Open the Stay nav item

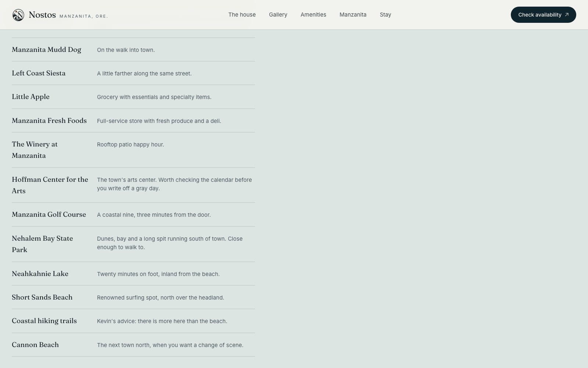pos(385,15)
